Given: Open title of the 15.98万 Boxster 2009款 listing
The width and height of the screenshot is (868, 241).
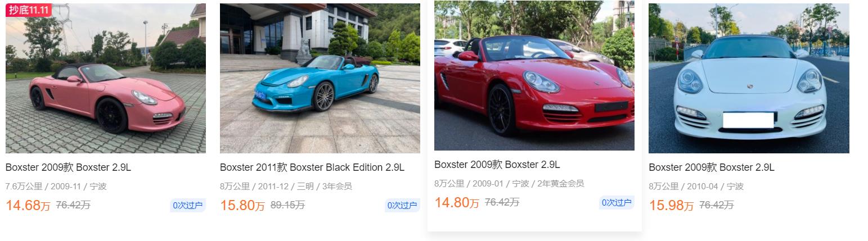Looking at the screenshot, I should point(712,167).
